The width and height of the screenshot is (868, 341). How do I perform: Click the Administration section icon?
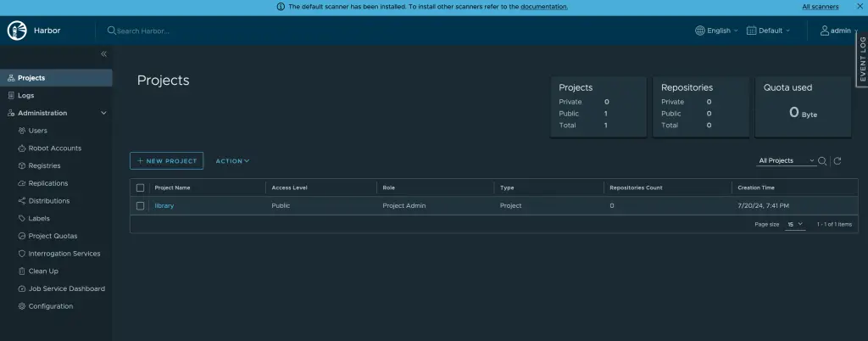click(x=11, y=113)
